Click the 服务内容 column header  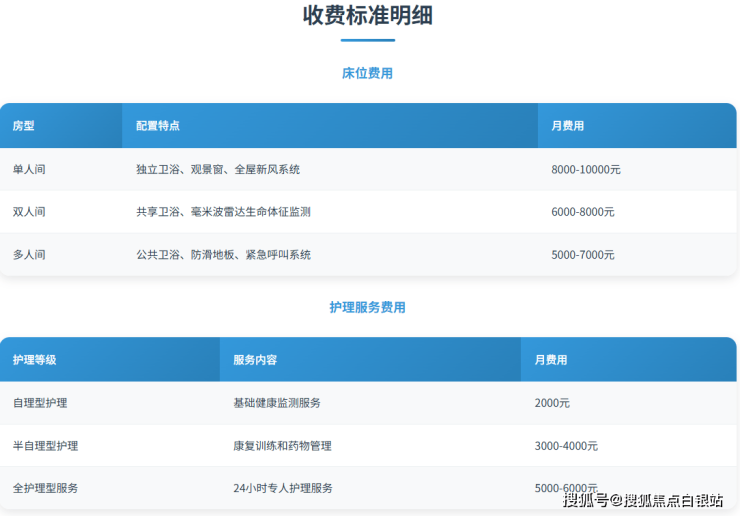click(255, 360)
